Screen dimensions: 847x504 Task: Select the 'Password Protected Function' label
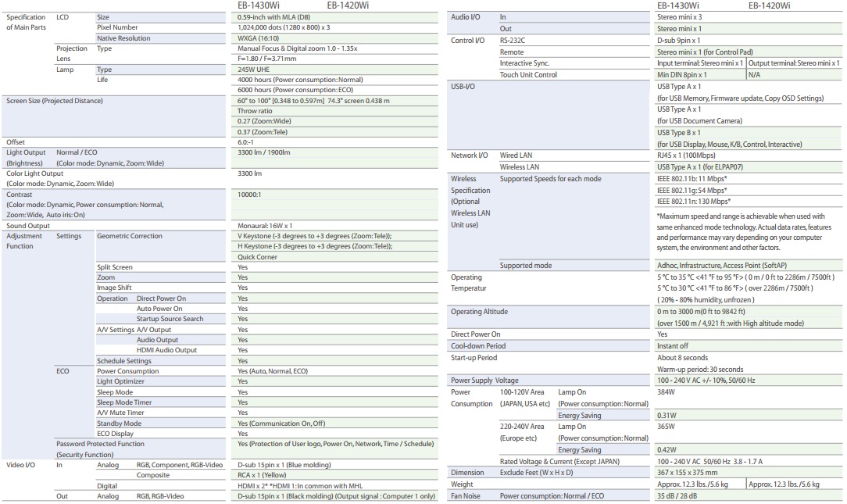[101, 445]
